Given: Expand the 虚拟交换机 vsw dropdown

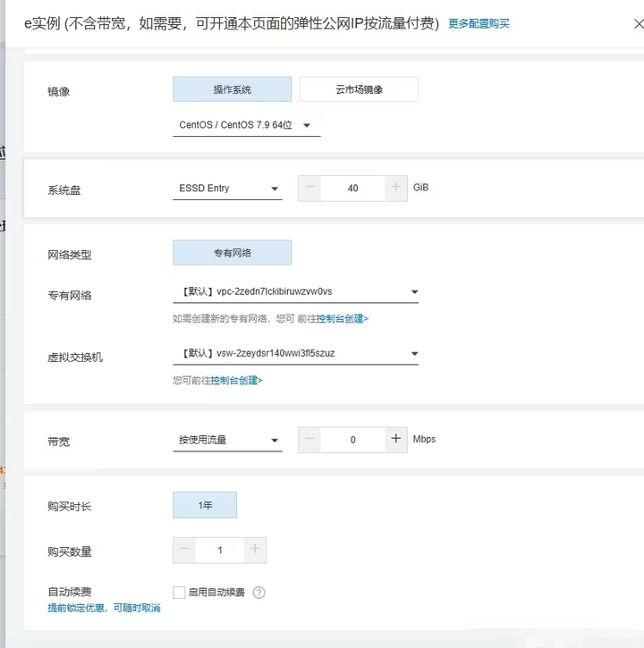Looking at the screenshot, I should (295, 353).
